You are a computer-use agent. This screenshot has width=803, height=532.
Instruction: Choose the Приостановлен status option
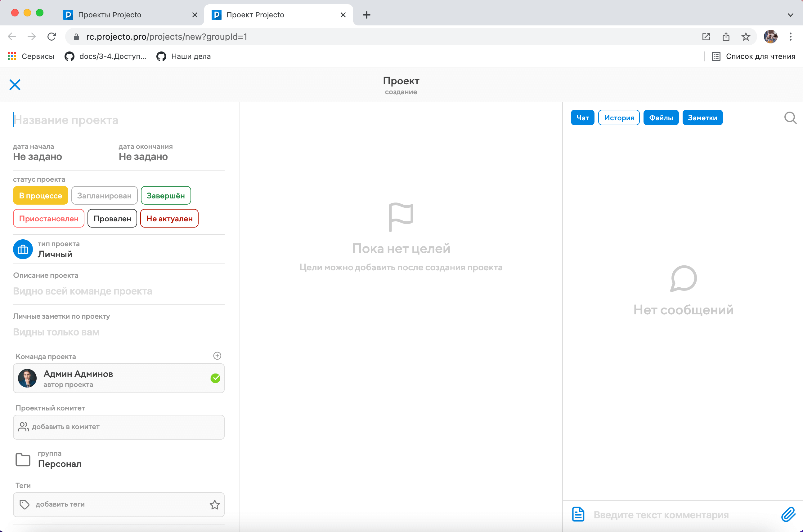(48, 219)
